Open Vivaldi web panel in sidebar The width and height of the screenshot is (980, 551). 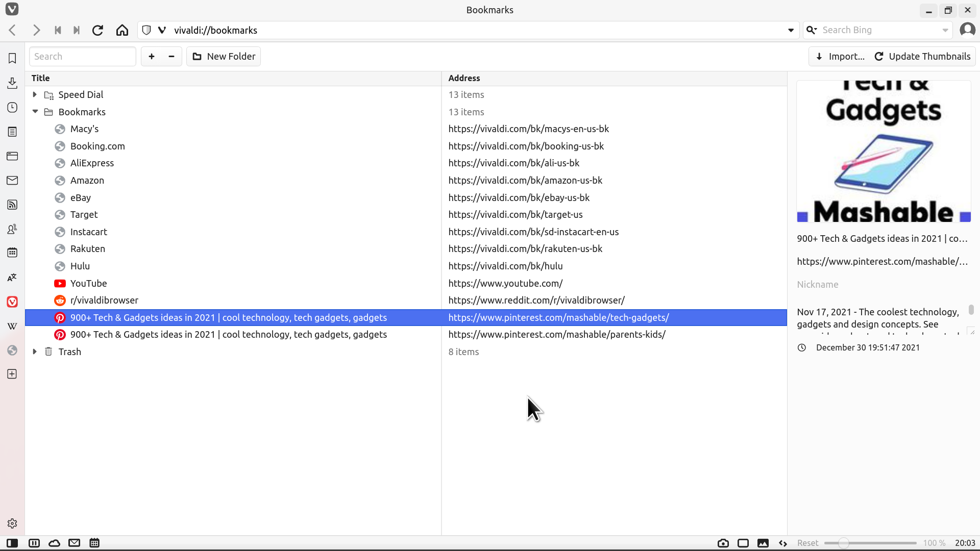12,302
